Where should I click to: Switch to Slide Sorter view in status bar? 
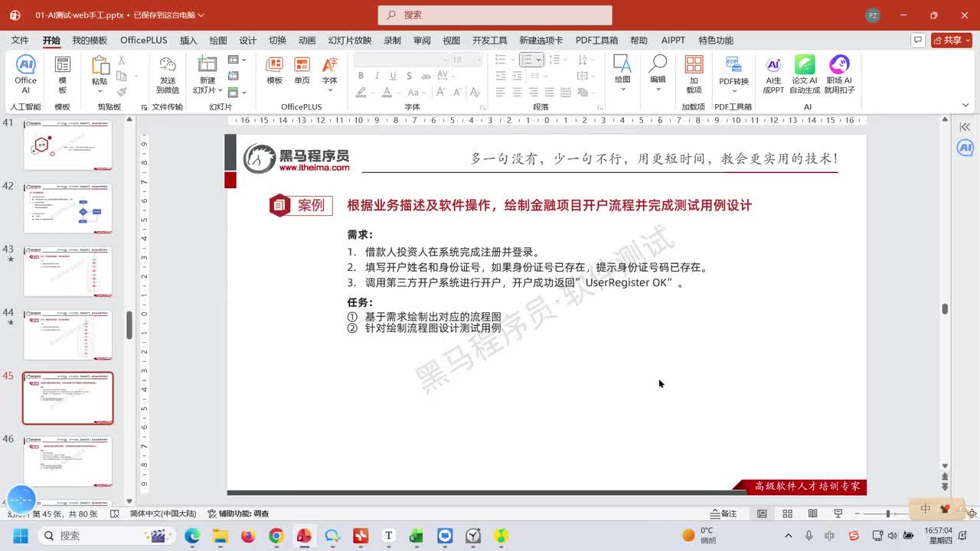click(x=787, y=514)
